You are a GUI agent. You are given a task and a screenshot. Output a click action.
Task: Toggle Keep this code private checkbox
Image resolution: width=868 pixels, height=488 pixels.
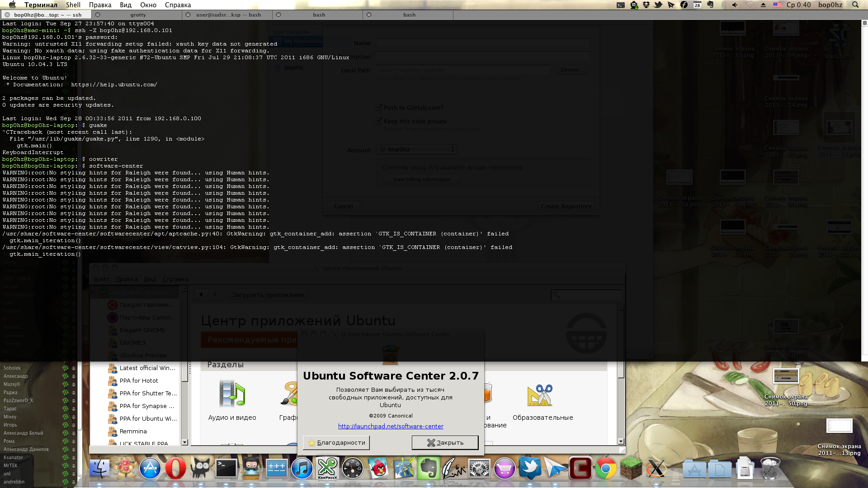point(379,121)
